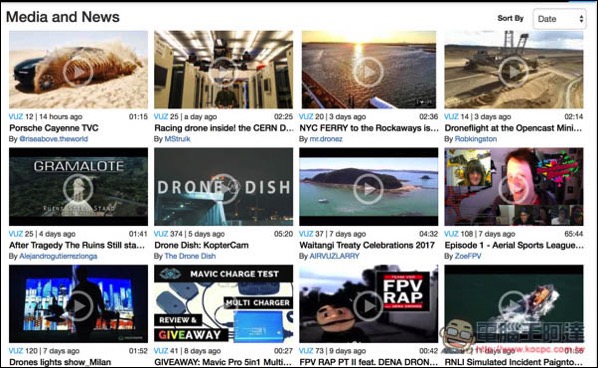Open title Waitangi Treaty Celebrations 2017
Viewport: 598px width, 368px height.
367,245
